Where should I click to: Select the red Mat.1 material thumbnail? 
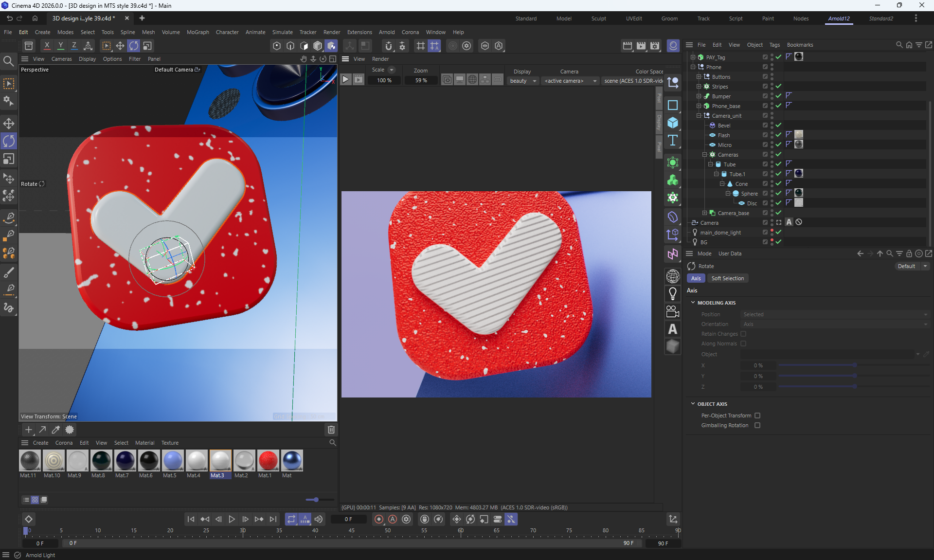coord(268,461)
